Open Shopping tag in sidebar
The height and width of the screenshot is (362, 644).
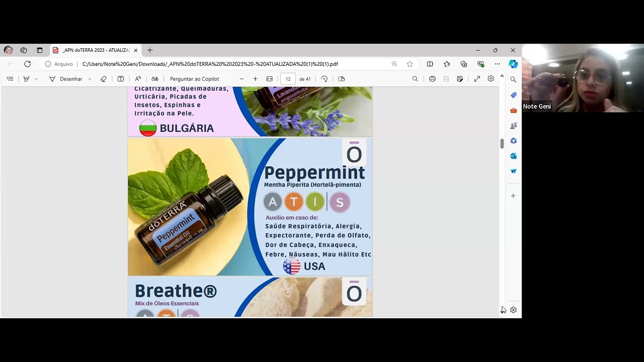coord(513,95)
